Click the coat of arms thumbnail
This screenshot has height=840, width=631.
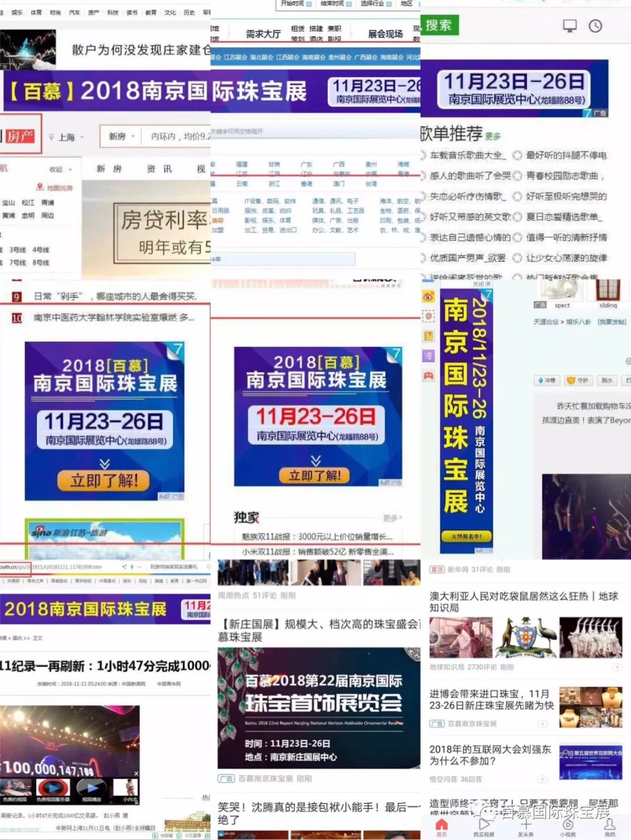(x=526, y=638)
